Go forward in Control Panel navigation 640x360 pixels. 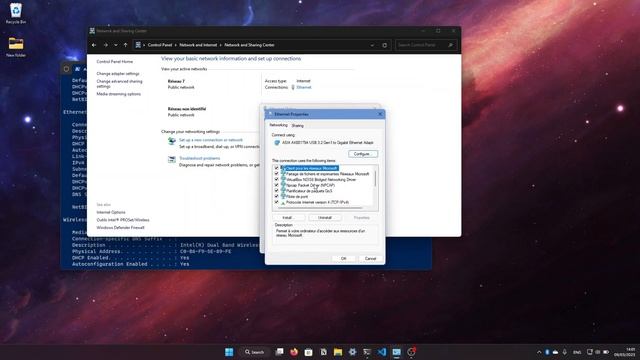pyautogui.click(x=106, y=45)
